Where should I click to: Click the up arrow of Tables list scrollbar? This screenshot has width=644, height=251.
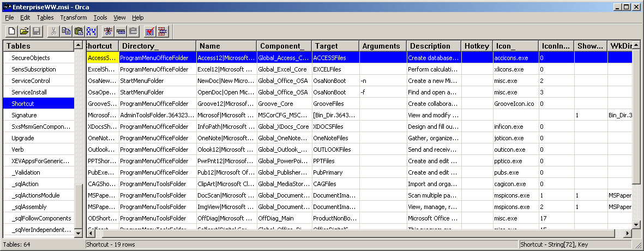pos(79,44)
